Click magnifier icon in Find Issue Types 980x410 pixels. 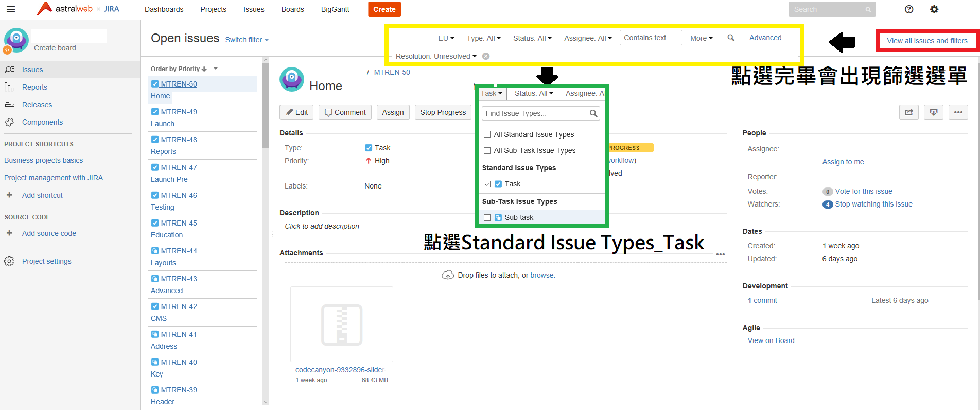(x=593, y=113)
